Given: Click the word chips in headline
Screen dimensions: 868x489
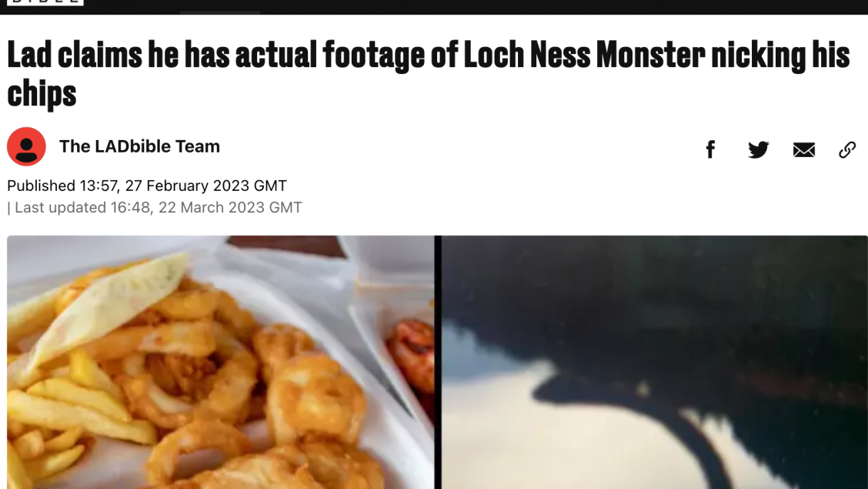Looking at the screenshot, I should (42, 94).
